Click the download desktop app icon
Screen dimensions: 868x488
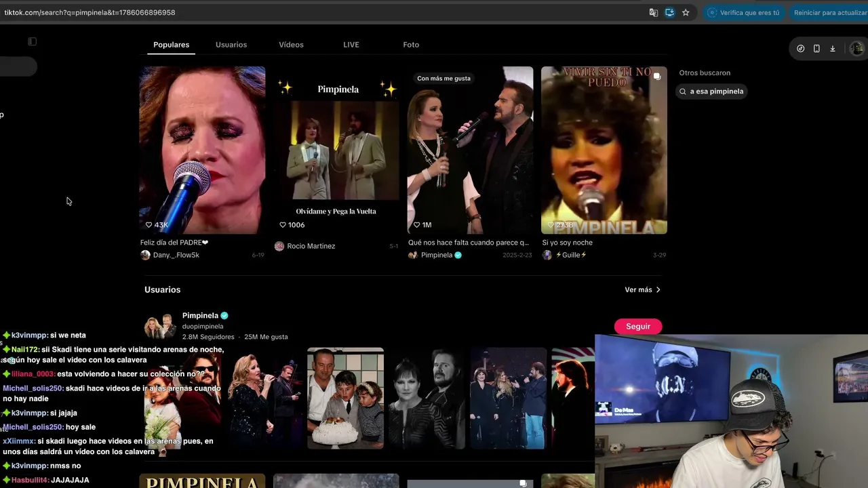tap(833, 48)
